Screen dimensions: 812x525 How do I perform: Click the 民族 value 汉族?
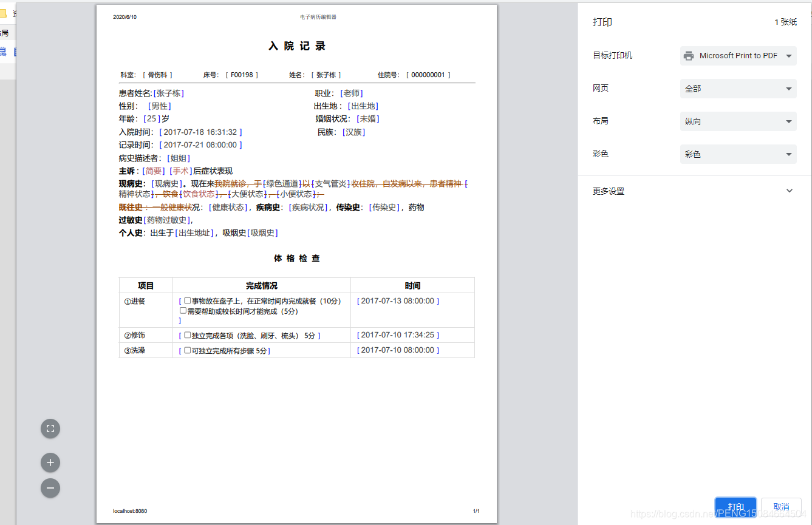pyautogui.click(x=354, y=132)
